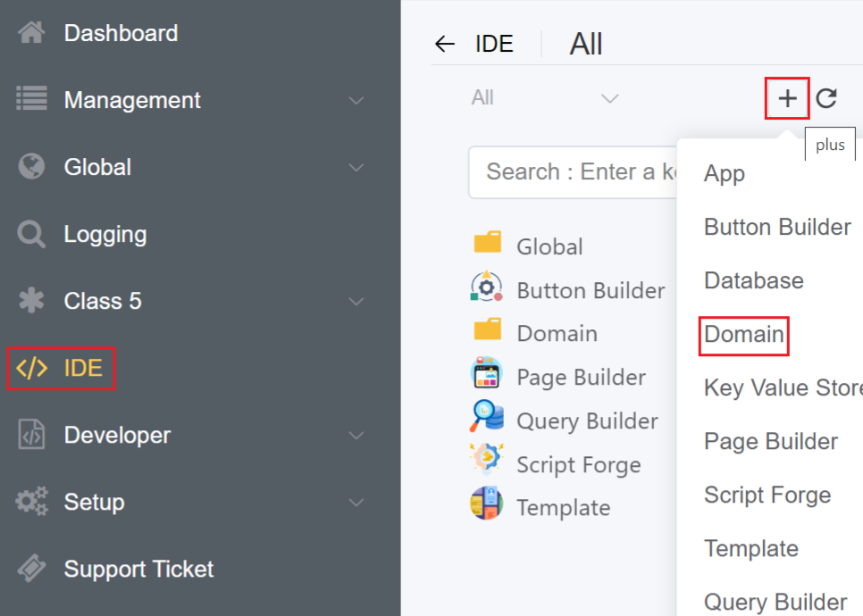The width and height of the screenshot is (863, 616).
Task: Choose App from the plus dropdown menu
Action: click(x=724, y=174)
